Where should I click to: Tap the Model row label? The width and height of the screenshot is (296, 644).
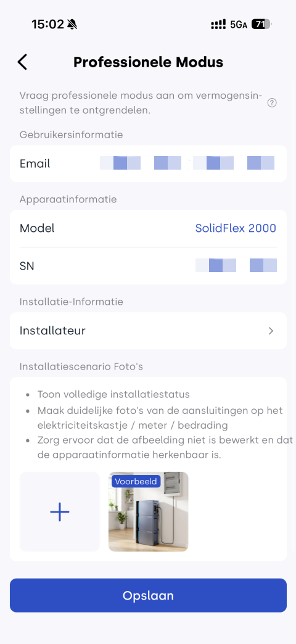[x=37, y=228]
